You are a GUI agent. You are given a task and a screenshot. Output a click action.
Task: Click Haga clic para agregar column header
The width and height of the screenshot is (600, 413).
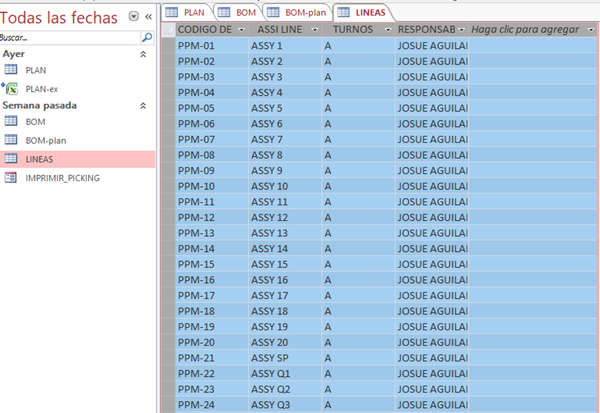point(528,31)
